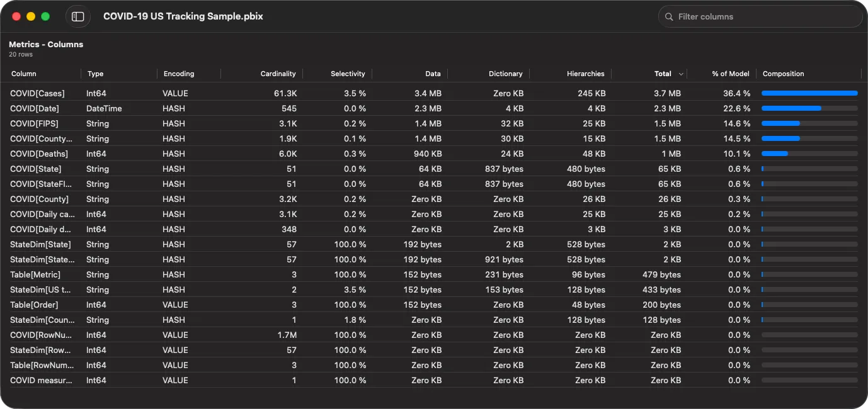Select the COVID[RowNu... row name
Viewport: 868px width, 409px height.
40,335
